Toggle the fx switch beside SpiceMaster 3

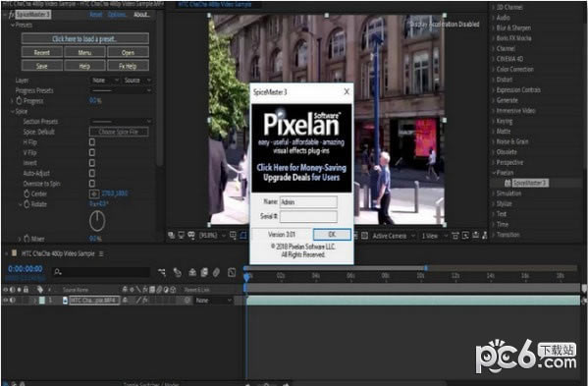click(11, 15)
